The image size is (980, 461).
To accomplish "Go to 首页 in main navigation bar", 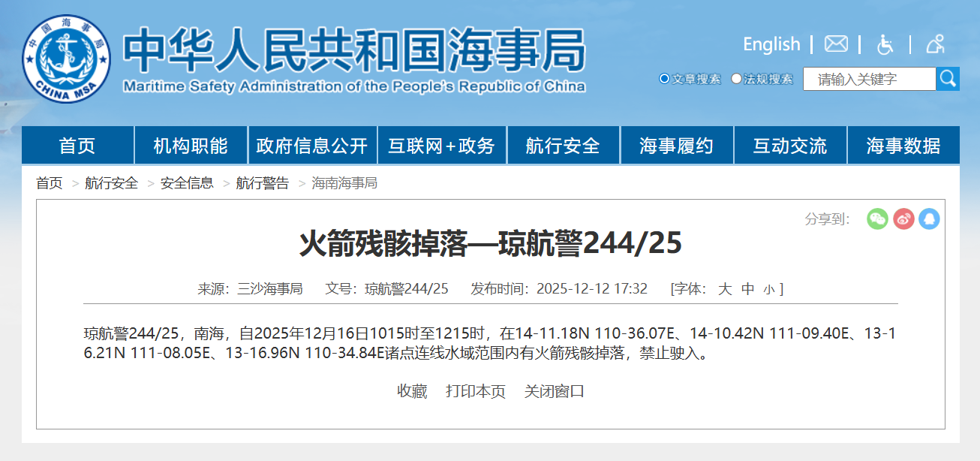I will [x=77, y=146].
